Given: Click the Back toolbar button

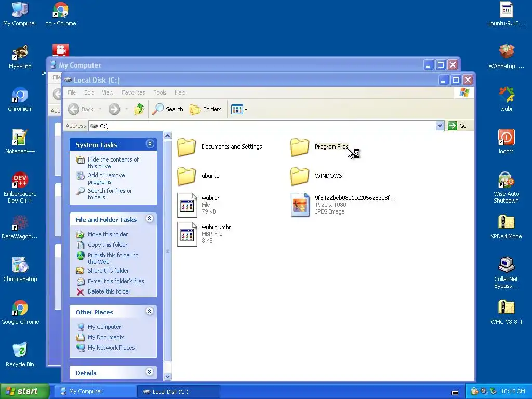Looking at the screenshot, I should [x=81, y=109].
